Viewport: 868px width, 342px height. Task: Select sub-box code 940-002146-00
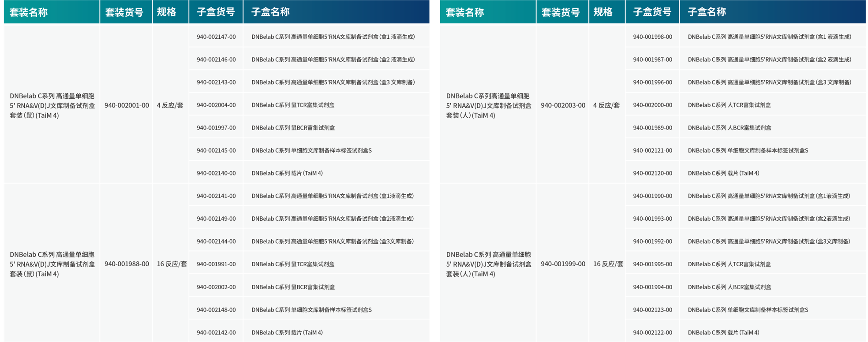click(x=216, y=59)
